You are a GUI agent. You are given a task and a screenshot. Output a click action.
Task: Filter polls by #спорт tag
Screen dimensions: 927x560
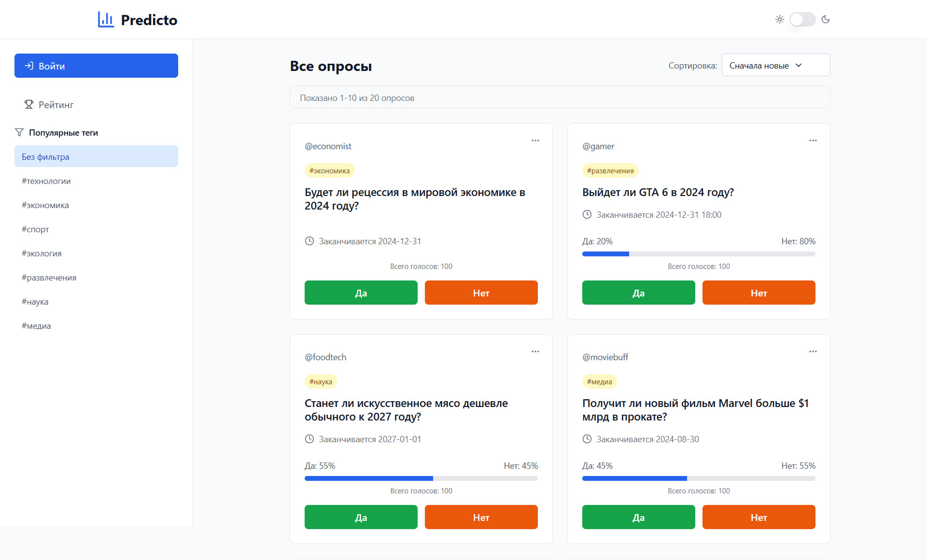tap(35, 229)
